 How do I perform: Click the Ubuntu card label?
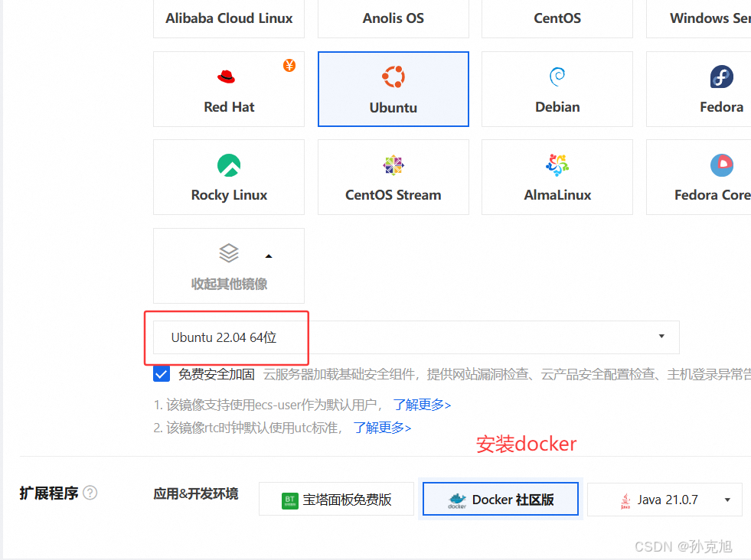click(x=393, y=107)
